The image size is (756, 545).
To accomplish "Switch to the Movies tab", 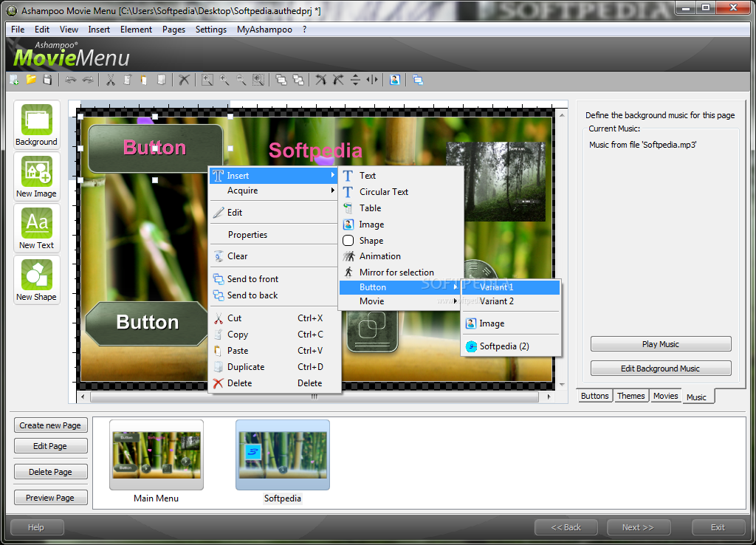I will [665, 396].
